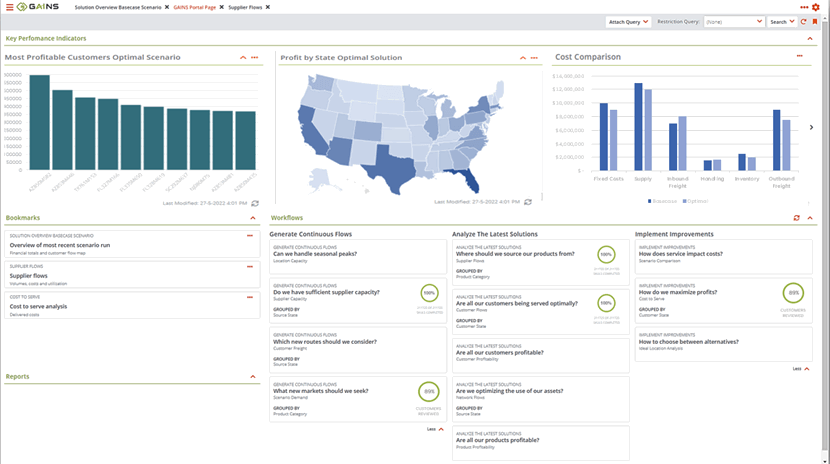Open Cost Comparison options ellipsis menu

799,56
